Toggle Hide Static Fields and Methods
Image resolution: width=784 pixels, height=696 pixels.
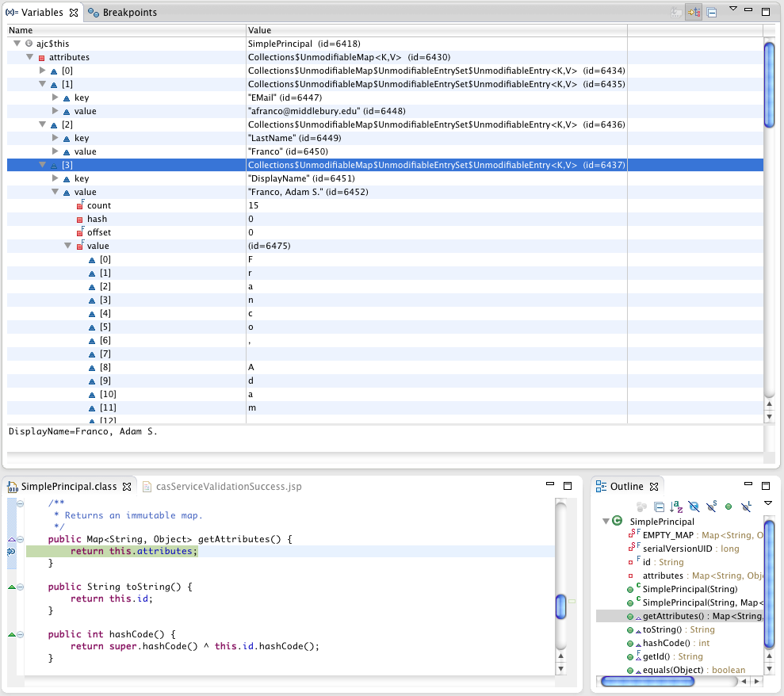pyautogui.click(x=711, y=507)
